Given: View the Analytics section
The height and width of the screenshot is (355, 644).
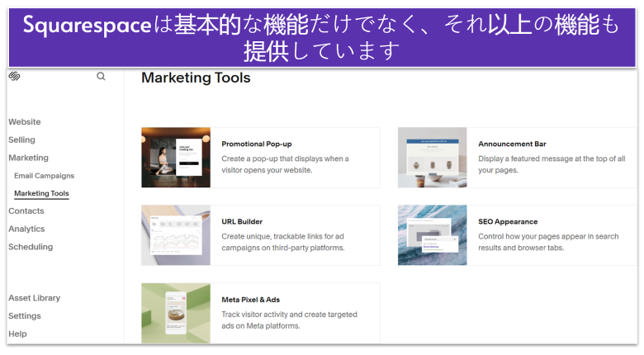Looking at the screenshot, I should pos(26,229).
